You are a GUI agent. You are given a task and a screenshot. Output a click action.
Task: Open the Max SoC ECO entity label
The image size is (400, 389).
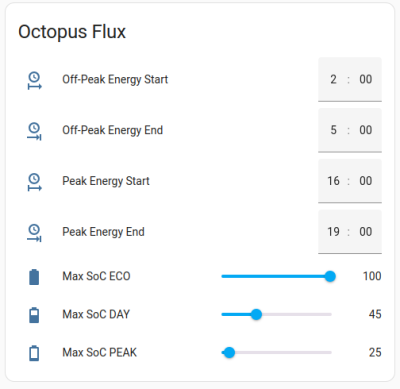(x=96, y=276)
